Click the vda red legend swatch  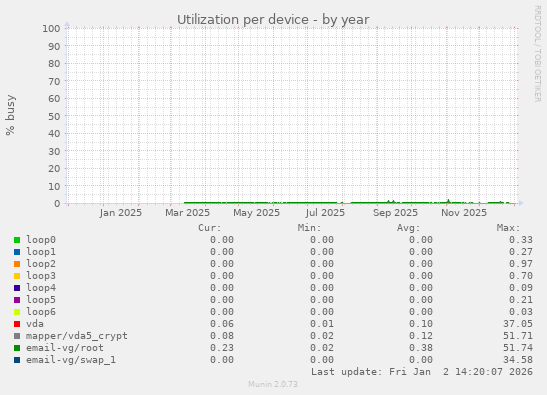click(17, 324)
